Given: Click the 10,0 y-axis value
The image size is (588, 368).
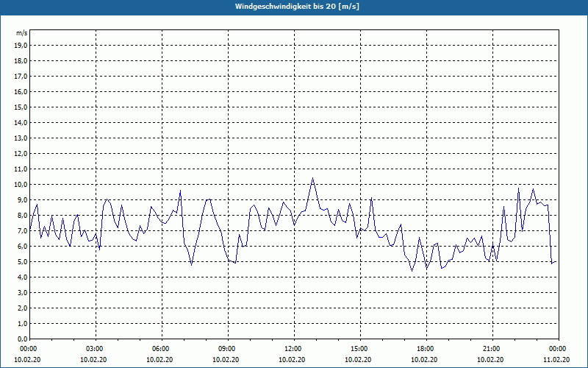Looking at the screenshot, I should pos(21,185).
